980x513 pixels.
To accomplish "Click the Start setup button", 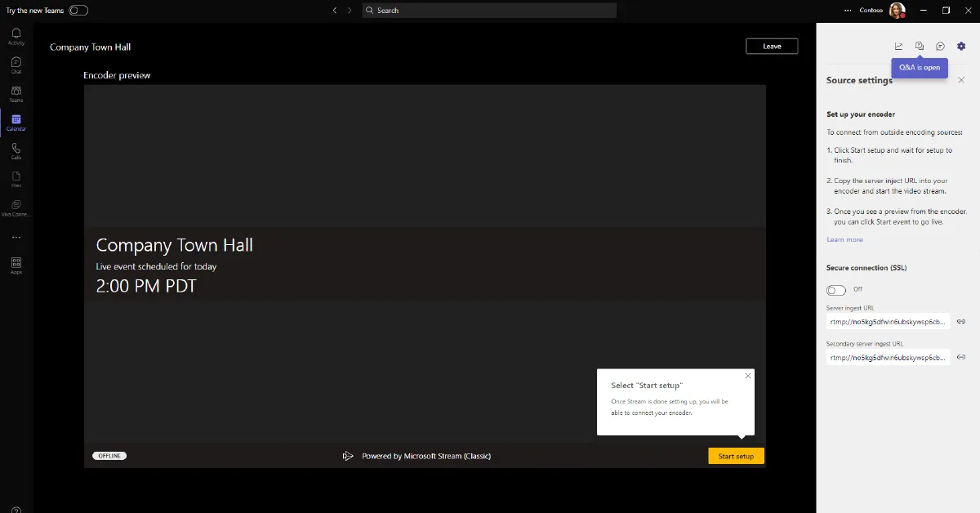I will point(736,456).
